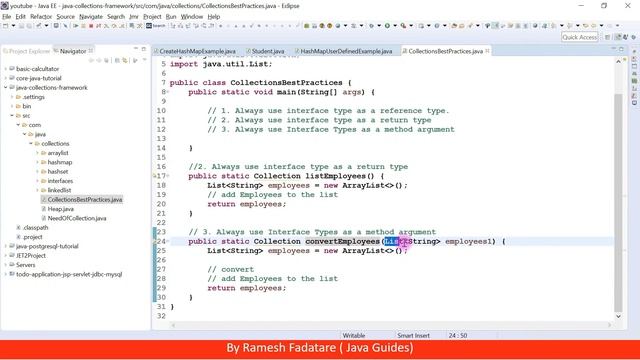Image resolution: width=640 pixels, height=360 pixels.
Task: Click the Quick Access field
Action: 580,37
